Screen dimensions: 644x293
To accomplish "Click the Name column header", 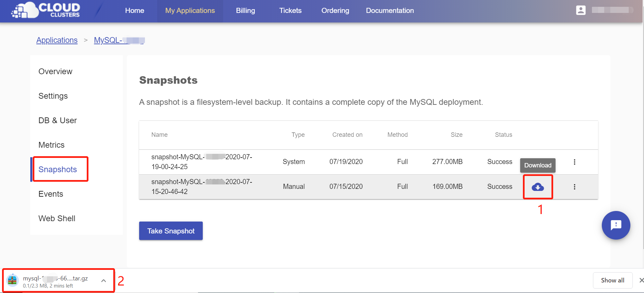I will point(159,135).
